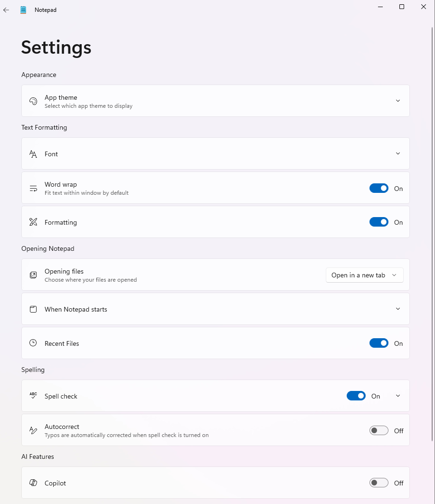Enable the Copilot toggle
The height and width of the screenshot is (504, 435).
tap(378, 483)
